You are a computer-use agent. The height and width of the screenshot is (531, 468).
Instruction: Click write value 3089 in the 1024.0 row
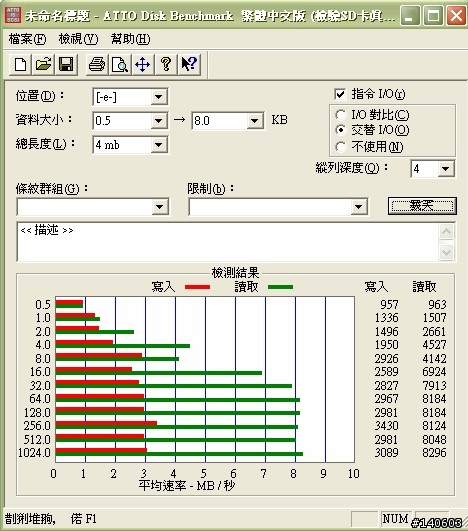tap(386, 453)
